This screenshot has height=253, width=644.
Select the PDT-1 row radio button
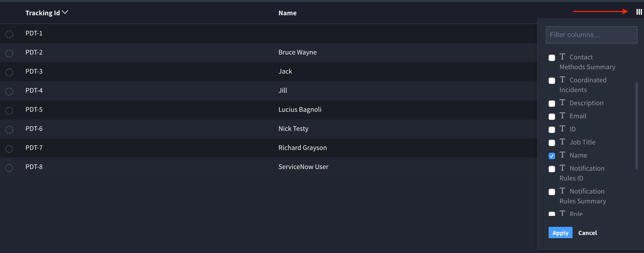[x=9, y=34]
